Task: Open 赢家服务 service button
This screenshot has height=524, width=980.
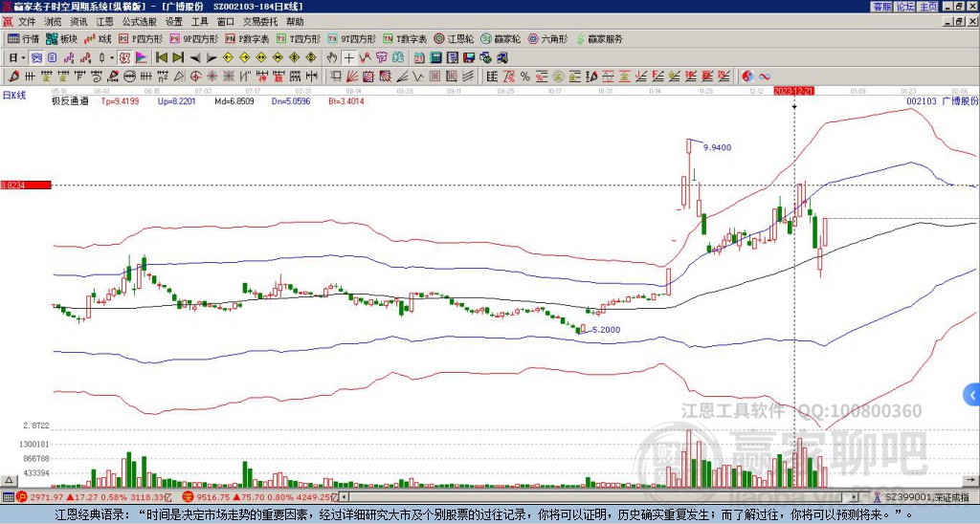Action: [x=599, y=38]
